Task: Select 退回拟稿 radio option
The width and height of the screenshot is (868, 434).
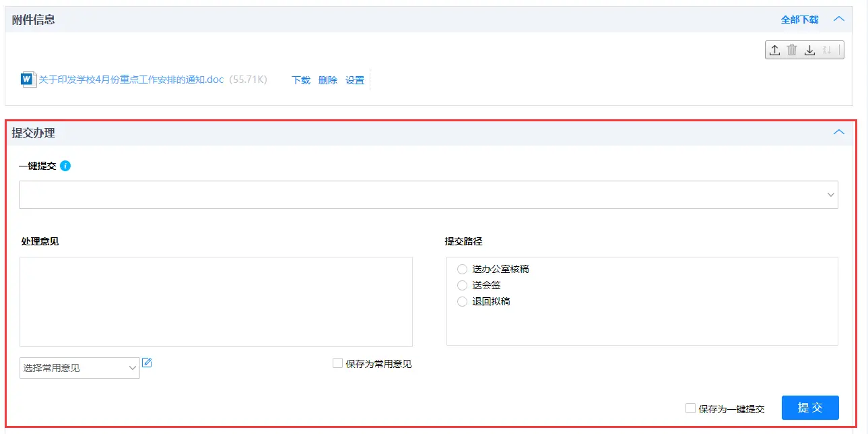Action: click(462, 301)
